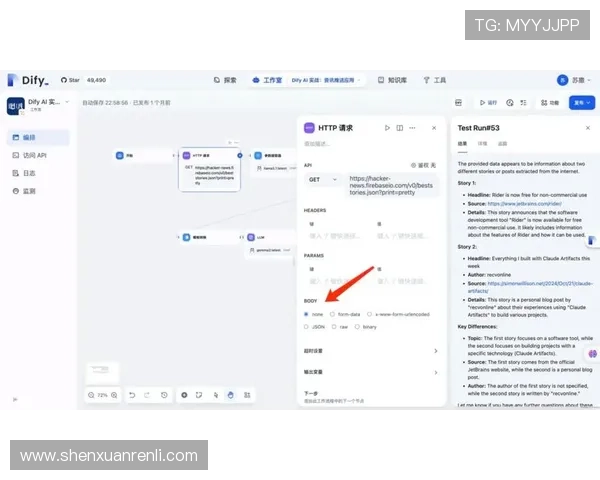
Task: Open the GET method dropdown
Action: (323, 180)
